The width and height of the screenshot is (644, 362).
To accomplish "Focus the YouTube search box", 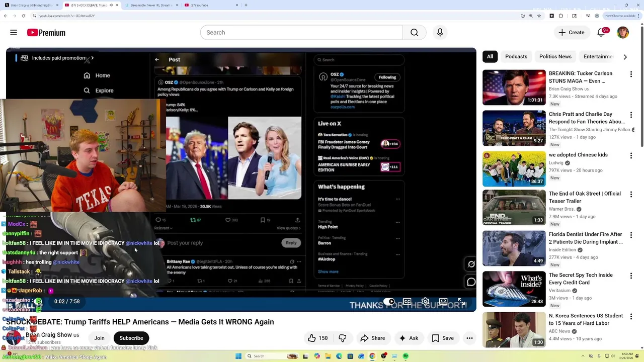I will pyautogui.click(x=301, y=33).
